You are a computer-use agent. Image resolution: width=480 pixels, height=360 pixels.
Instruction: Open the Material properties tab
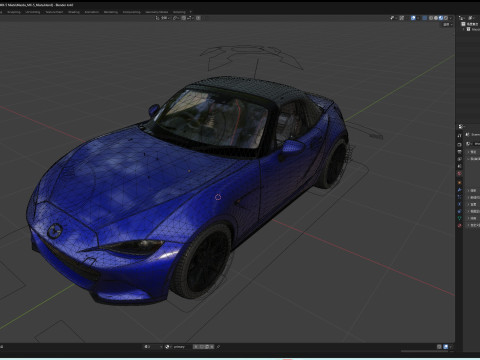459,225
